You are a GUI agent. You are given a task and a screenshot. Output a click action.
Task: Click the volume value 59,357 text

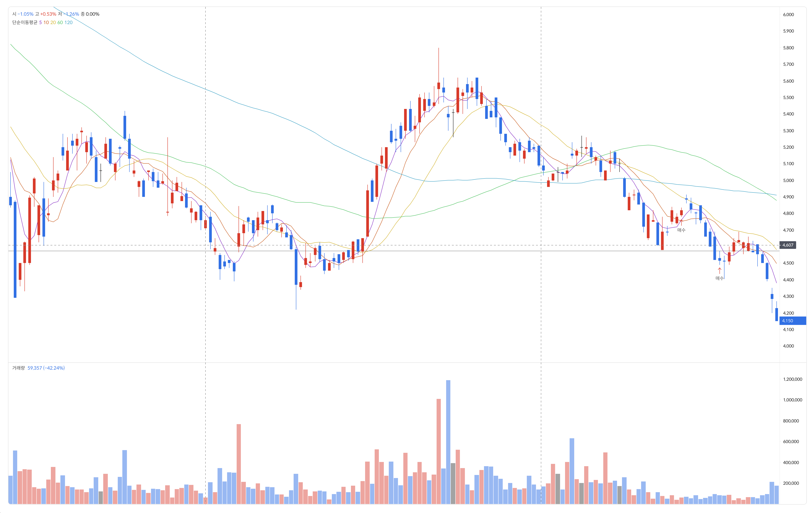point(35,368)
